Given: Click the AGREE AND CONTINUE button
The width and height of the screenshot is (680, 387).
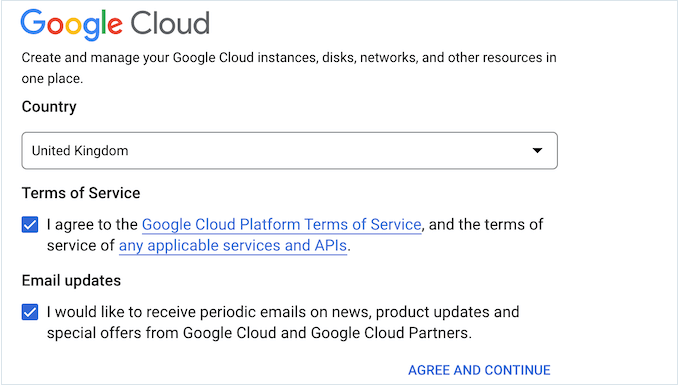Looking at the screenshot, I should (479, 370).
